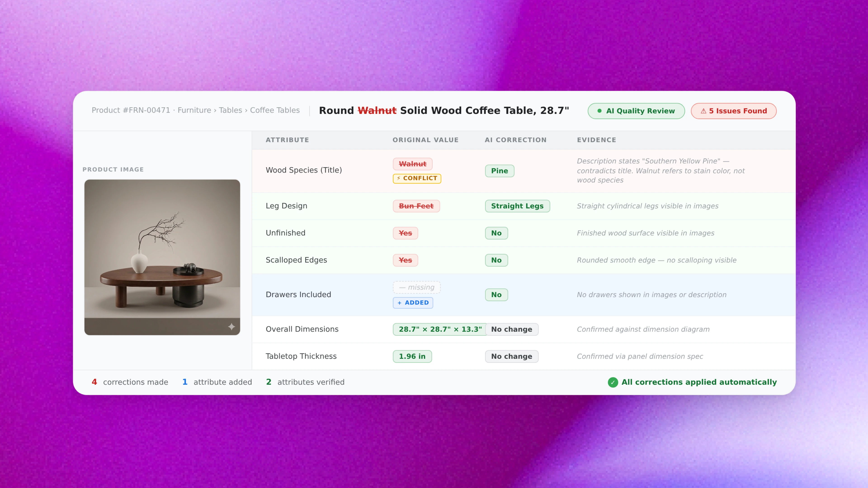Click the struck-through Bun Feet value
Image resolution: width=868 pixels, height=488 pixels.
pos(416,206)
